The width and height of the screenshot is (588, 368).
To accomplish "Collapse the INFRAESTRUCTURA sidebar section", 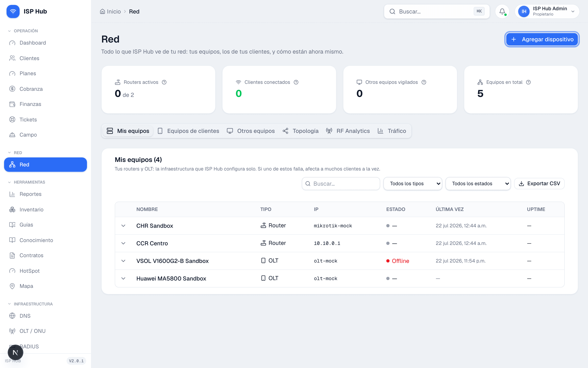I will [x=30, y=304].
